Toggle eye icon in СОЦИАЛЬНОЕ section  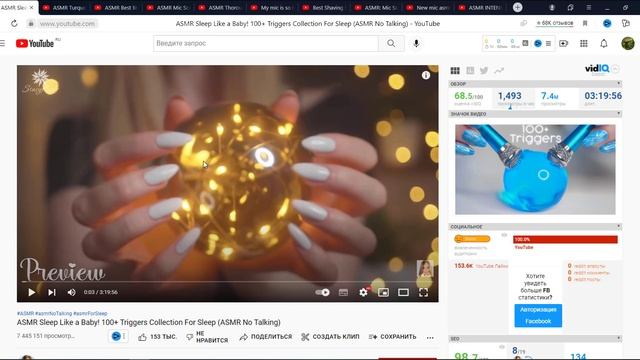pos(504,235)
